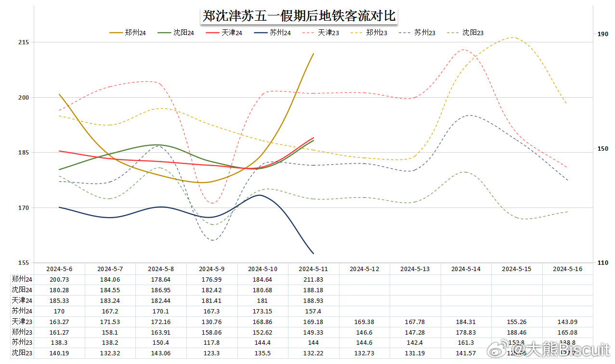Click the 沈阳23 row label in table

tap(22, 352)
